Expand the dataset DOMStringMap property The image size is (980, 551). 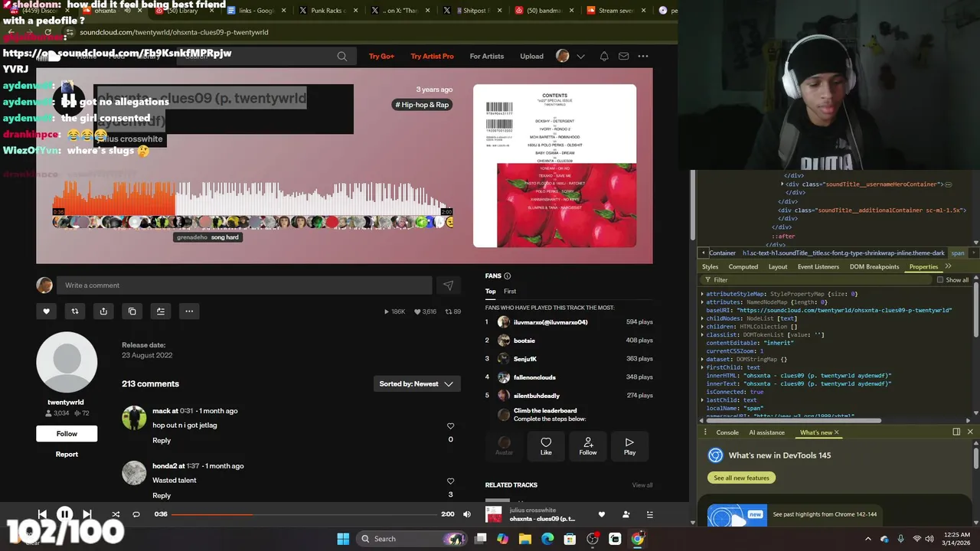[x=702, y=360]
